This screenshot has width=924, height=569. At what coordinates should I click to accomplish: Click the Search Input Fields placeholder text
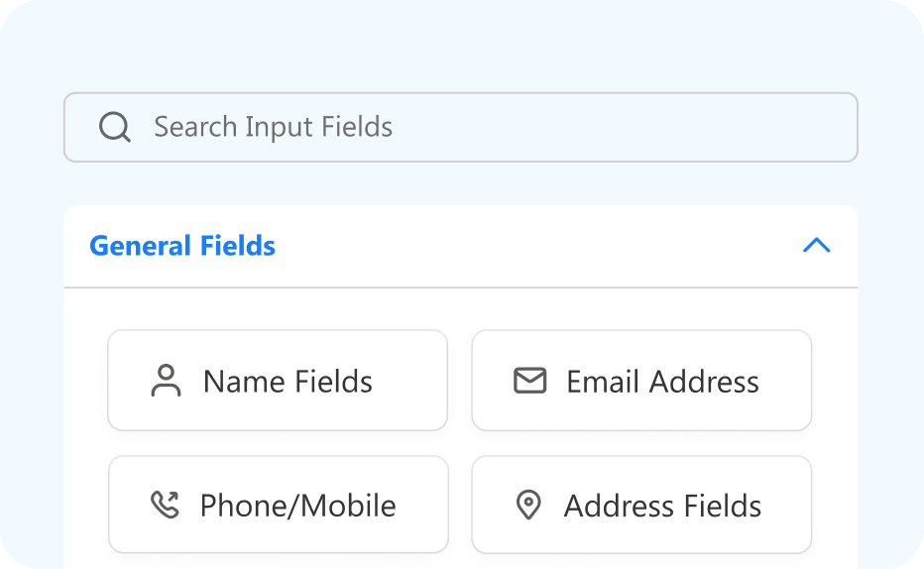pyautogui.click(x=273, y=127)
